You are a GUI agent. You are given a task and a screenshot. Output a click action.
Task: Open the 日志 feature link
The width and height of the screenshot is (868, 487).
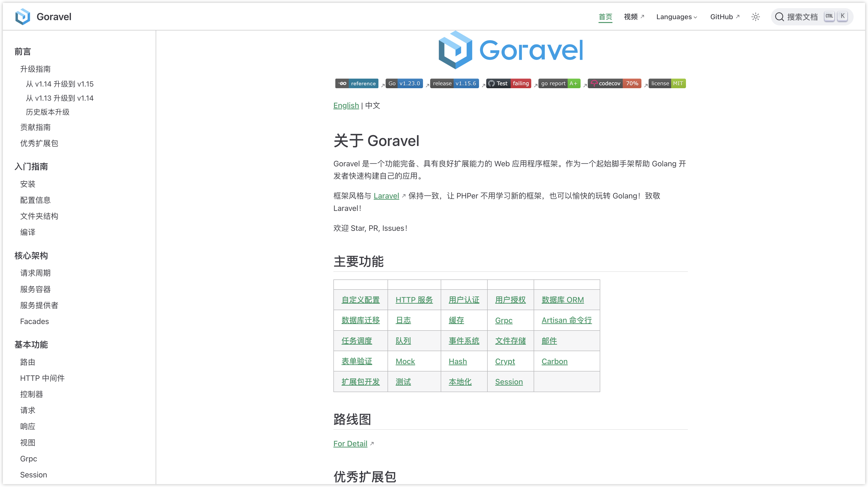pyautogui.click(x=403, y=320)
